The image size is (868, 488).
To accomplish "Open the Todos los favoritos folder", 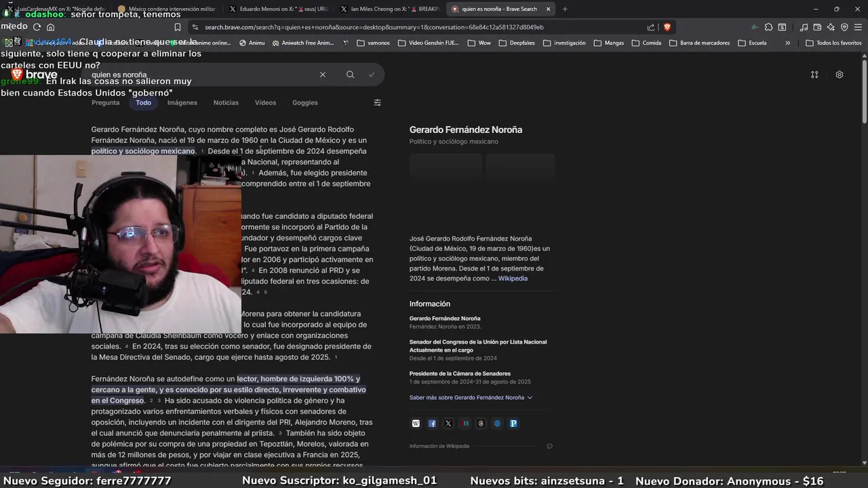I will pos(833,43).
